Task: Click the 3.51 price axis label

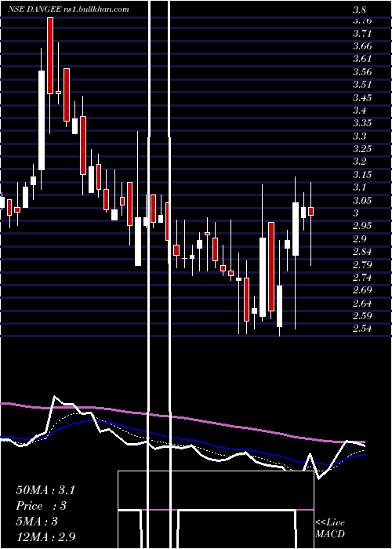Action: pos(362,85)
